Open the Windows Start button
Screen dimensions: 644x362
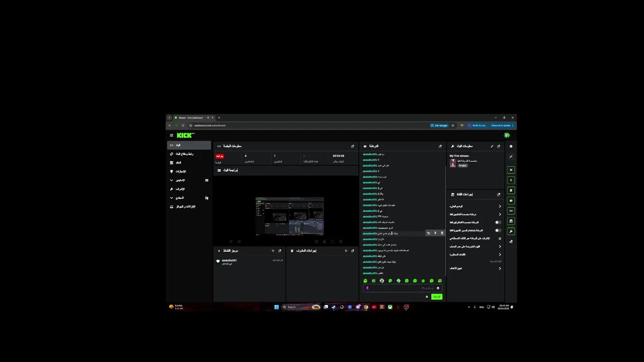pos(276,307)
